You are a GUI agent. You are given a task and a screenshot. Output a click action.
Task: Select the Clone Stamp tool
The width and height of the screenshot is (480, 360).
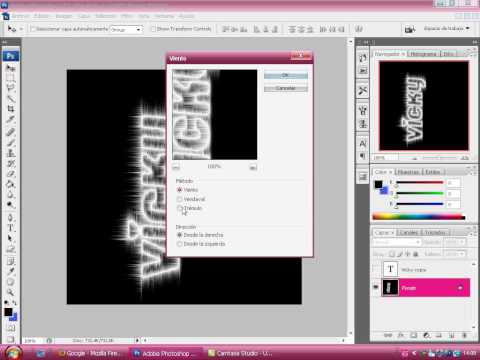click(11, 153)
